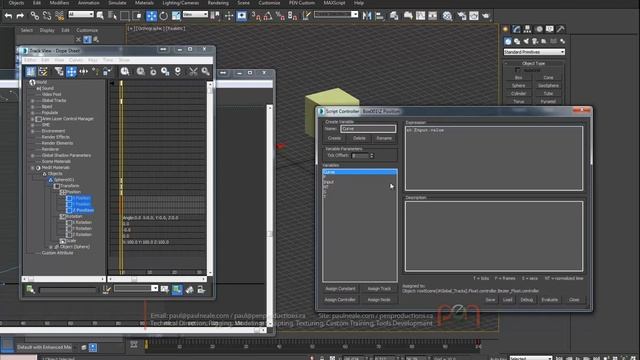Select the Unlink Selection tool
This screenshot has width=640, height=360.
[x=47, y=16]
